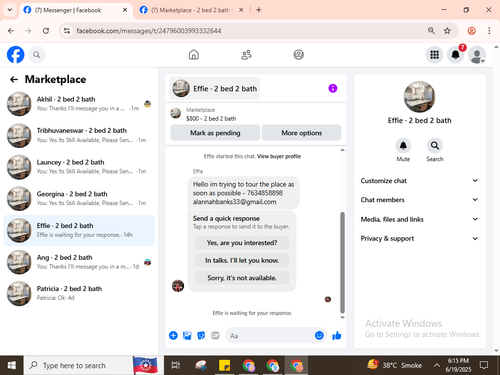The image size is (500, 375).
Task: Open Patricia - 2 bed 2 bath conversation
Action: (79, 294)
